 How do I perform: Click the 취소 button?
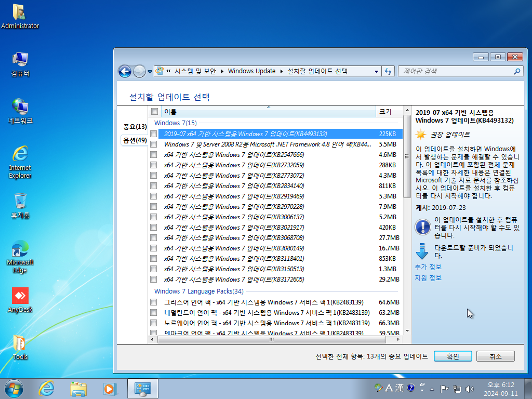point(495,356)
